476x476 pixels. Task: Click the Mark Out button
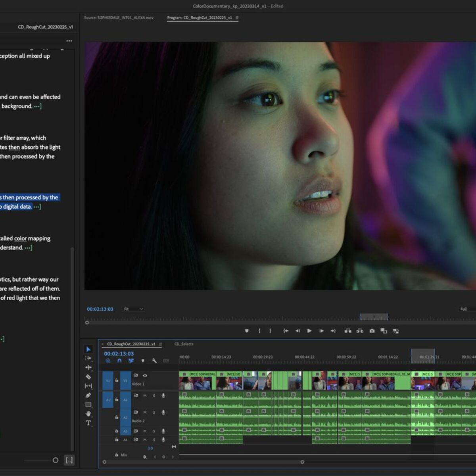(271, 330)
